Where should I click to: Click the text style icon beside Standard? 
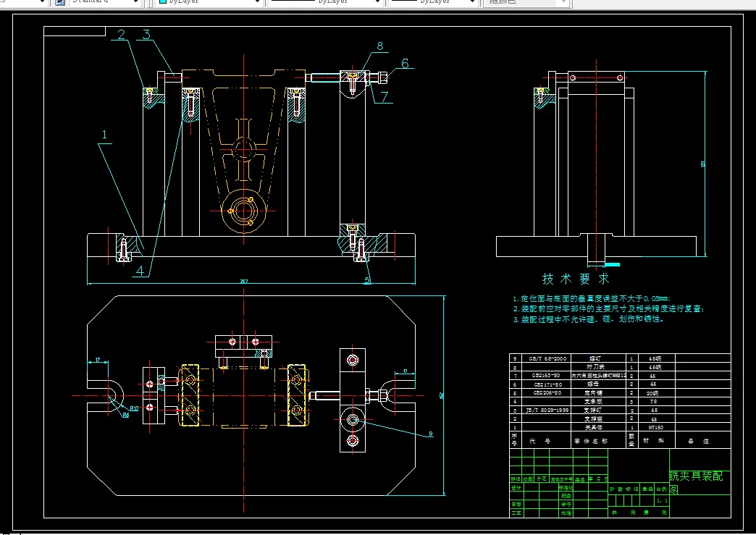59,3
